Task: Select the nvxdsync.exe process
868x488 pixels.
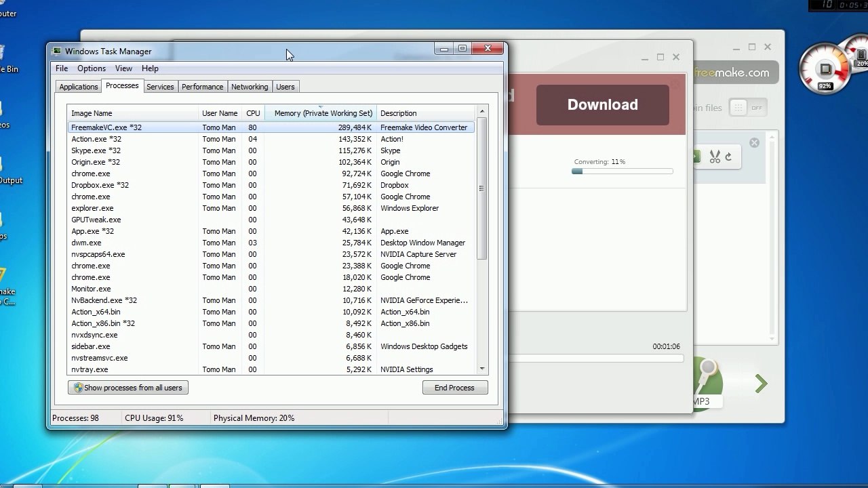Action: [271, 335]
